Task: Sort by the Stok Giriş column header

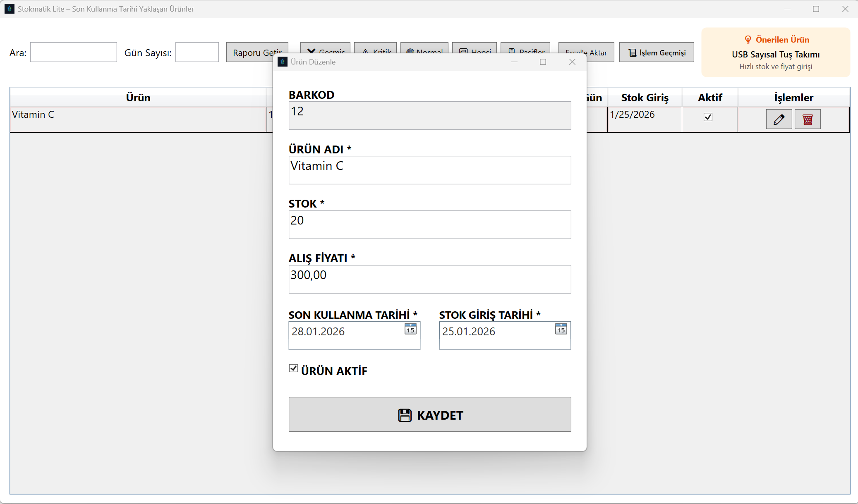Action: [644, 98]
